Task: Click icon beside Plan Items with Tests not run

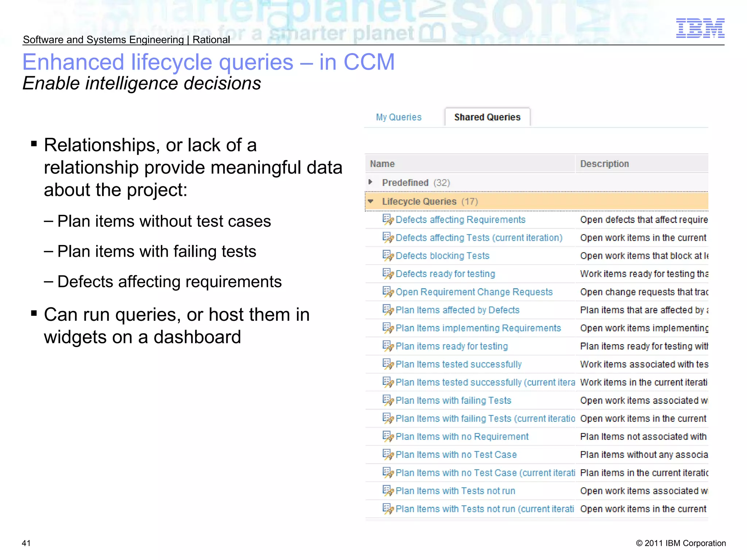Action: point(388,491)
